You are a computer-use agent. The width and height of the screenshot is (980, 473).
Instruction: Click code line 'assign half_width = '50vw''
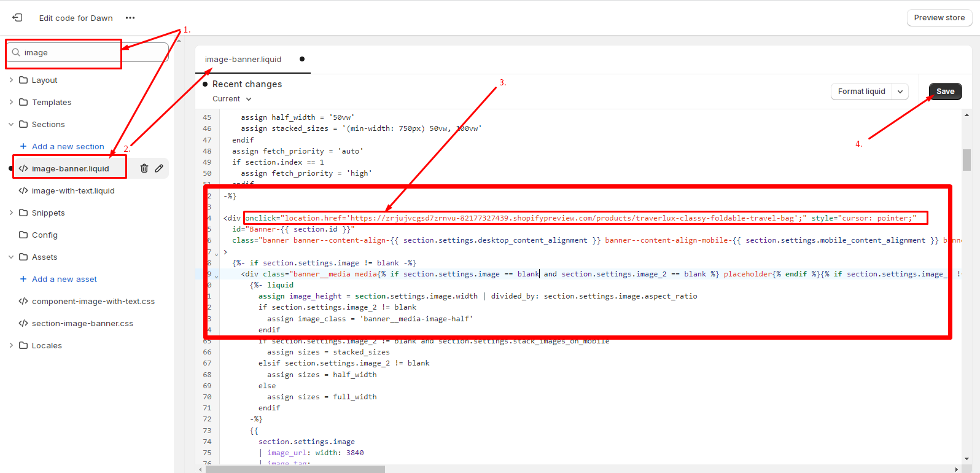[298, 117]
